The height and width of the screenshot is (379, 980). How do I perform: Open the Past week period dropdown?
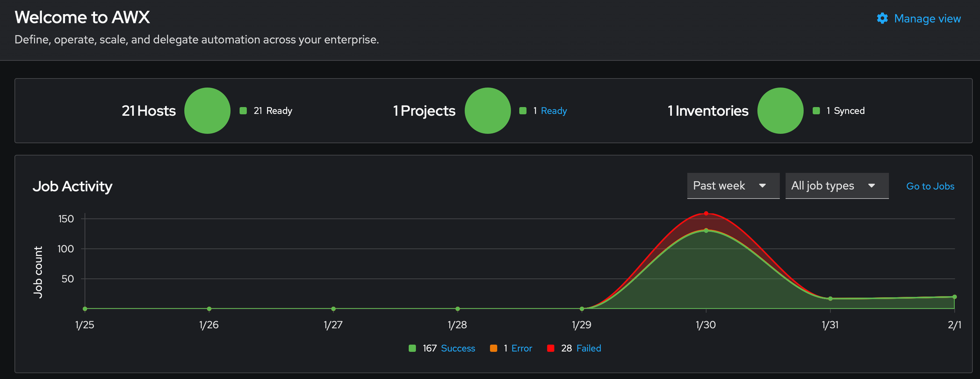(733, 186)
